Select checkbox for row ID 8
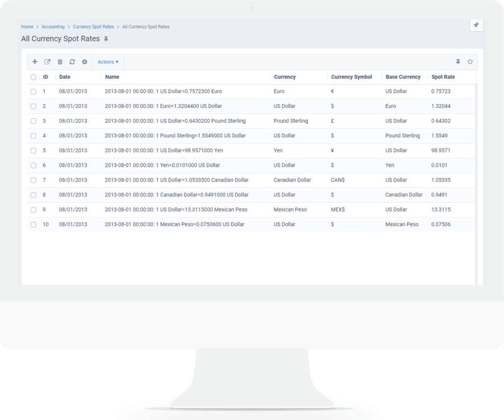 click(34, 195)
